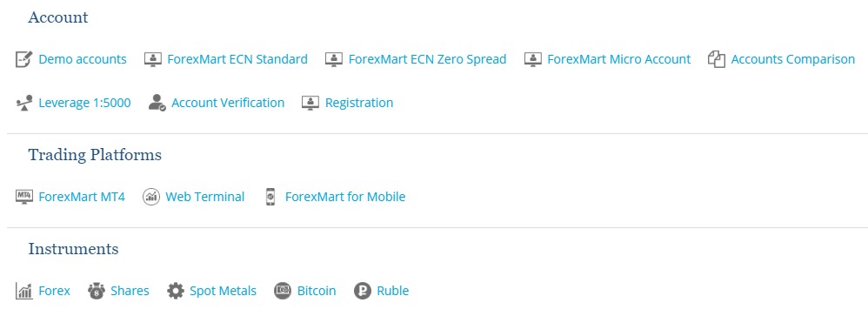Screen dimensions: 868x323
Task: Click the Web Terminal chart icon
Action: [151, 197]
